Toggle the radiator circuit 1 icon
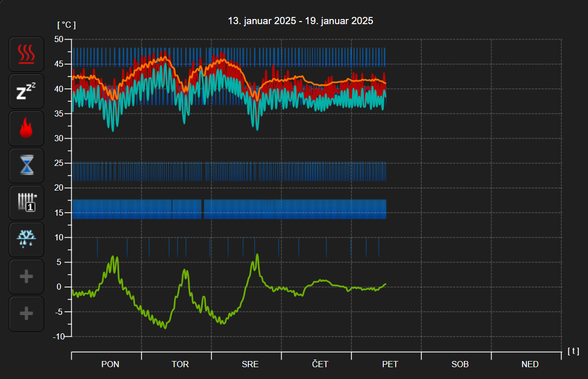This screenshot has width=588, height=379. [x=27, y=203]
